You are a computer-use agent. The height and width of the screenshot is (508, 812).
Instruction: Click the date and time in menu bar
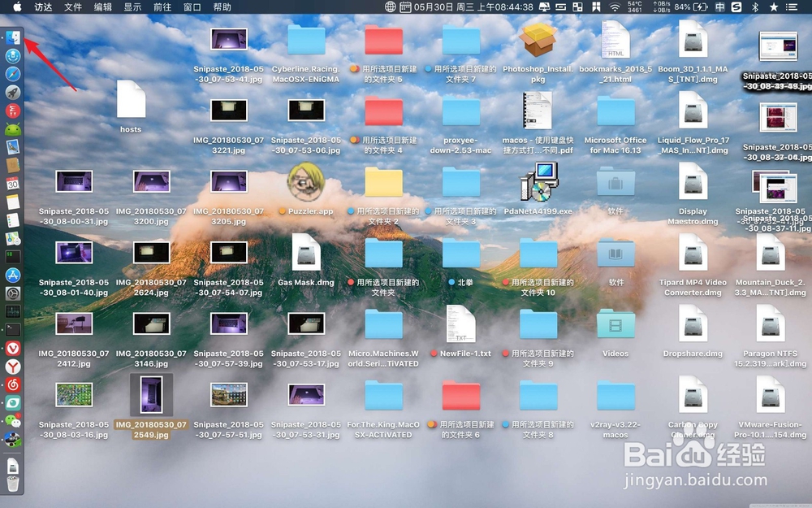471,8
